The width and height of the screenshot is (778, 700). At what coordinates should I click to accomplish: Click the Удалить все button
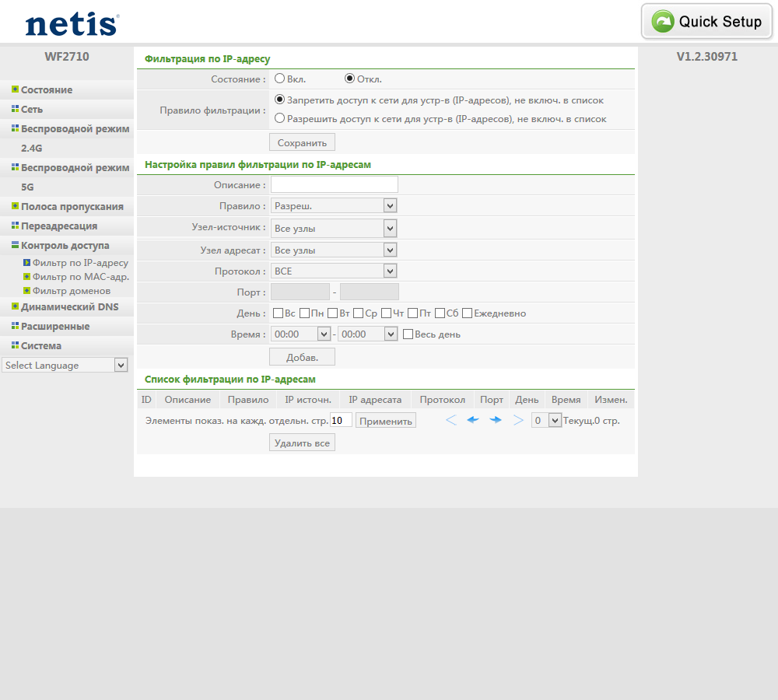[x=302, y=443]
